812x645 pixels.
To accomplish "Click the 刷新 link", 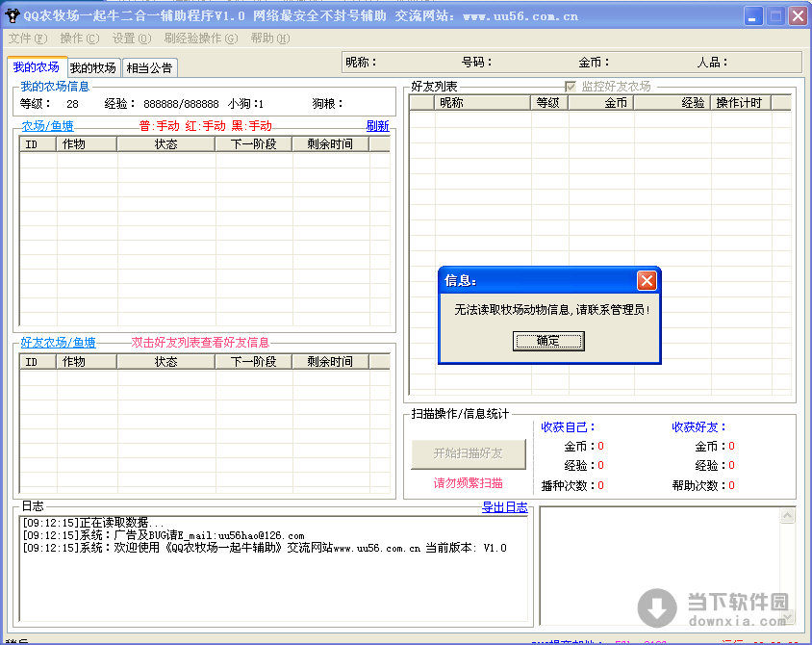I will click(x=377, y=126).
